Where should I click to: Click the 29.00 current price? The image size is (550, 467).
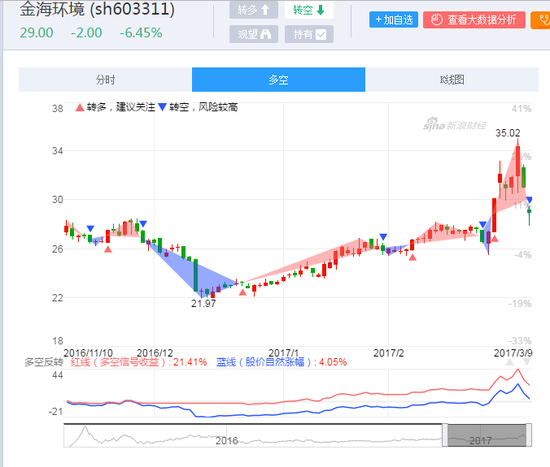pos(36,33)
